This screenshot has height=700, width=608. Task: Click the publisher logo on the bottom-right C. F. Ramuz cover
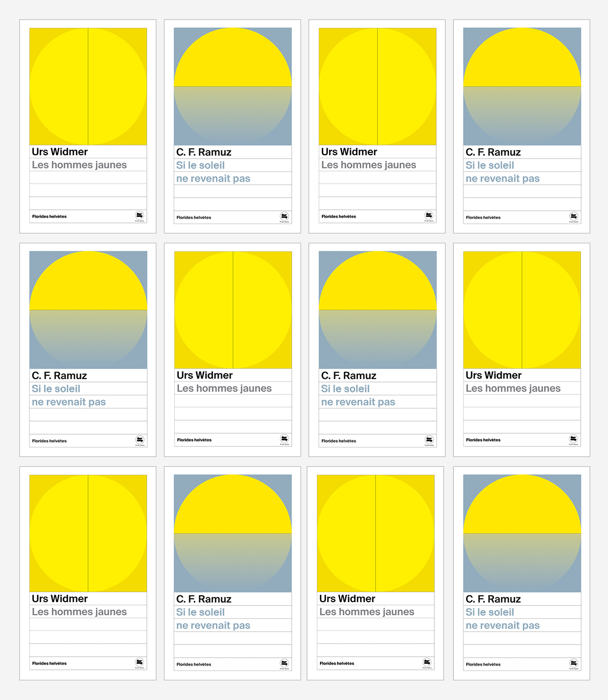pos(573,663)
